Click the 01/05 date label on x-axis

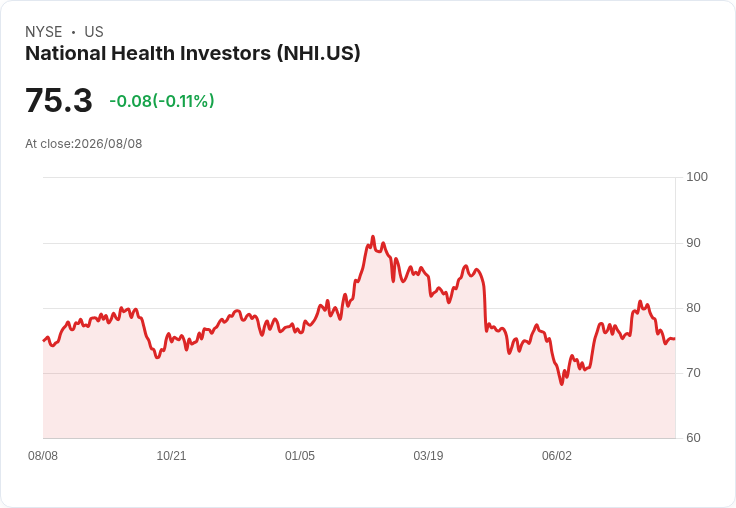coord(300,455)
